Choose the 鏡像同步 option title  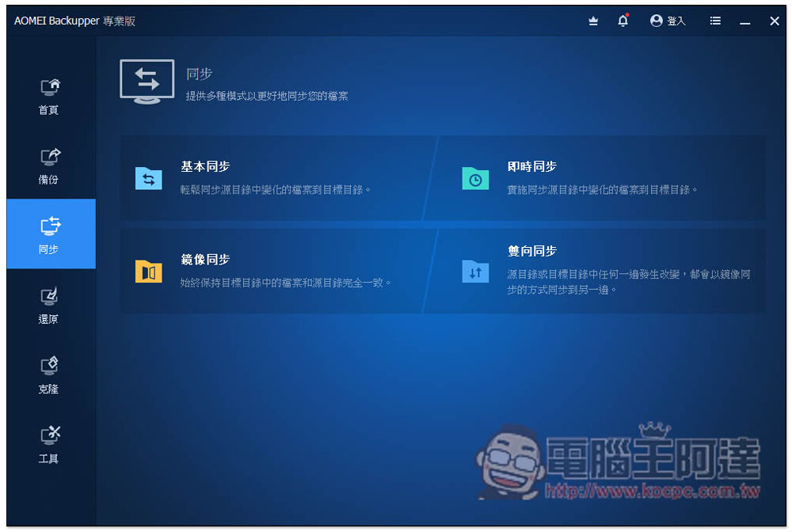click(x=205, y=260)
